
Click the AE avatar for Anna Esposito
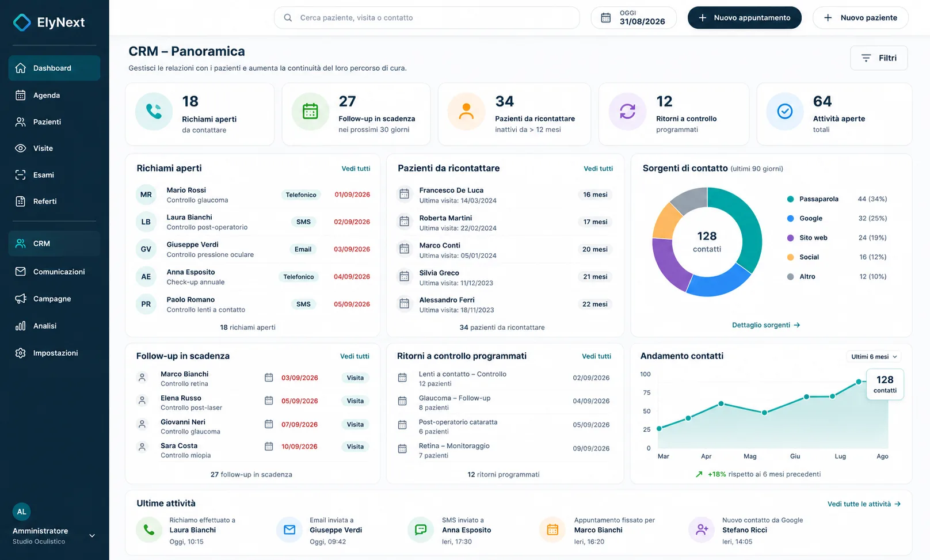point(146,277)
